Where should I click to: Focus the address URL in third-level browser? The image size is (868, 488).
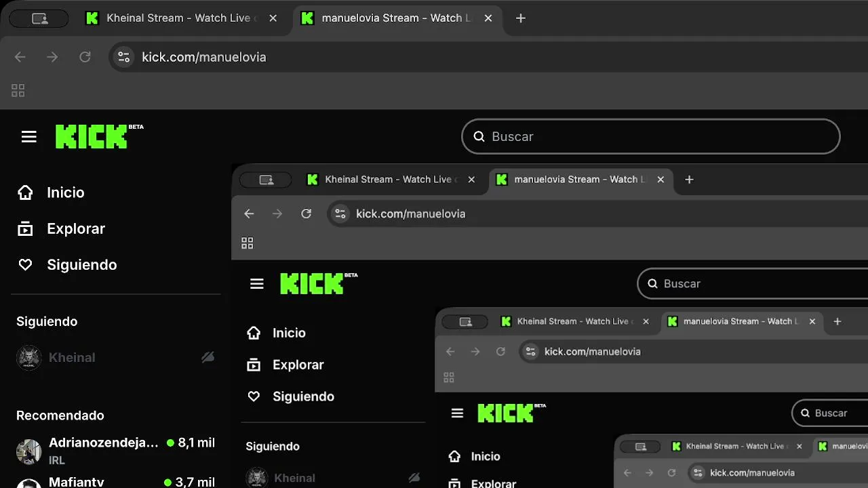point(593,351)
